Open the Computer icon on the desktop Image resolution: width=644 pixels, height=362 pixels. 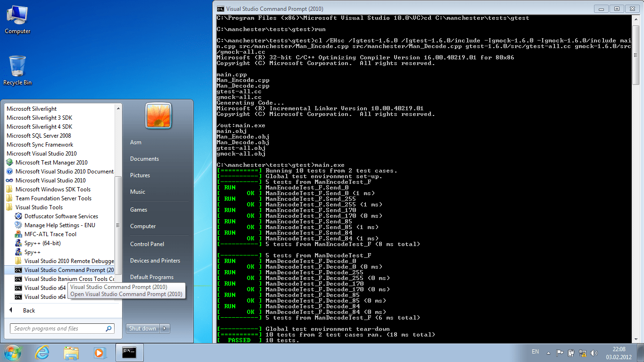tap(17, 20)
